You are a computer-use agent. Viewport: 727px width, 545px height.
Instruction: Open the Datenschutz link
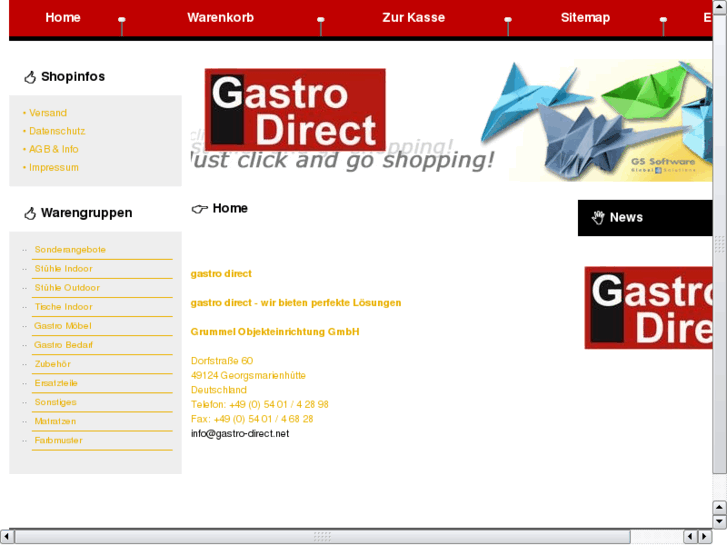[x=57, y=131]
